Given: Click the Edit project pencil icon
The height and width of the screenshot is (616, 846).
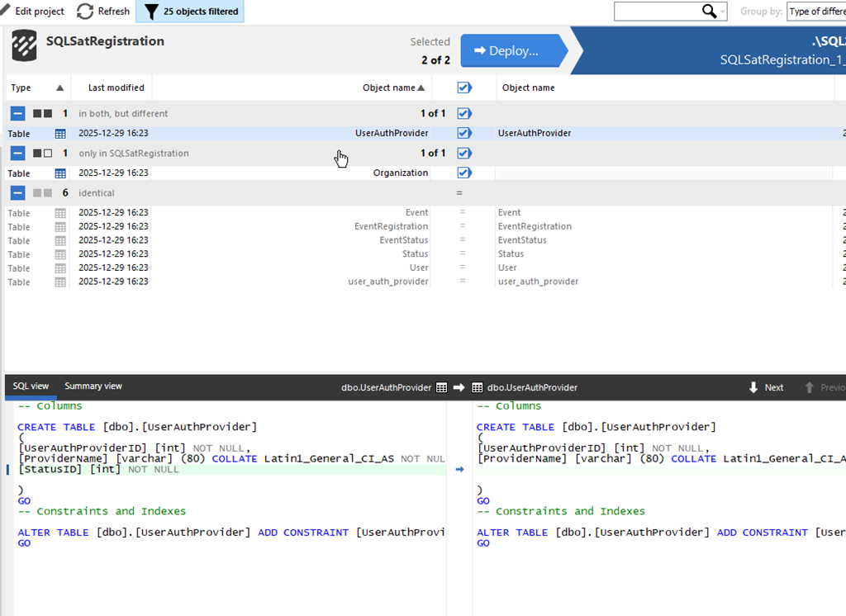Looking at the screenshot, I should click(5, 12).
